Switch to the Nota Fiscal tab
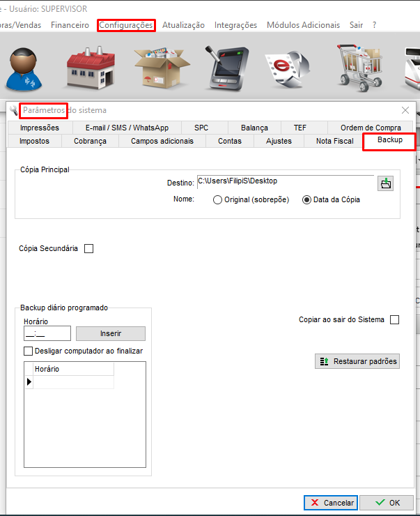 [x=334, y=141]
